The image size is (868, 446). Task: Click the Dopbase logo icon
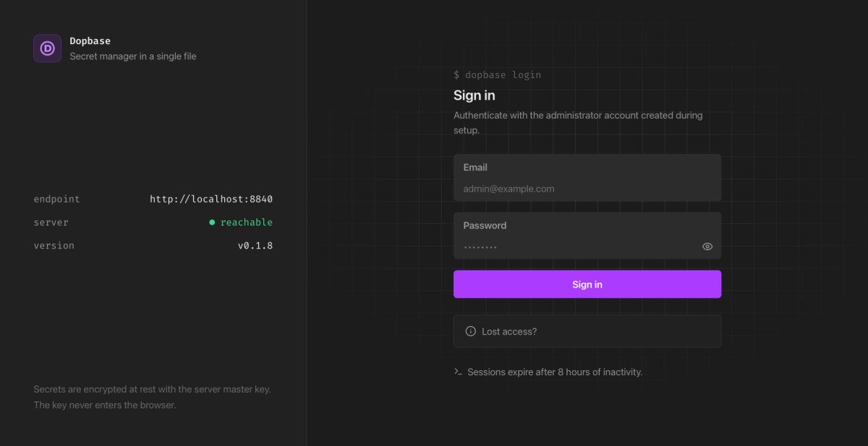click(x=47, y=48)
